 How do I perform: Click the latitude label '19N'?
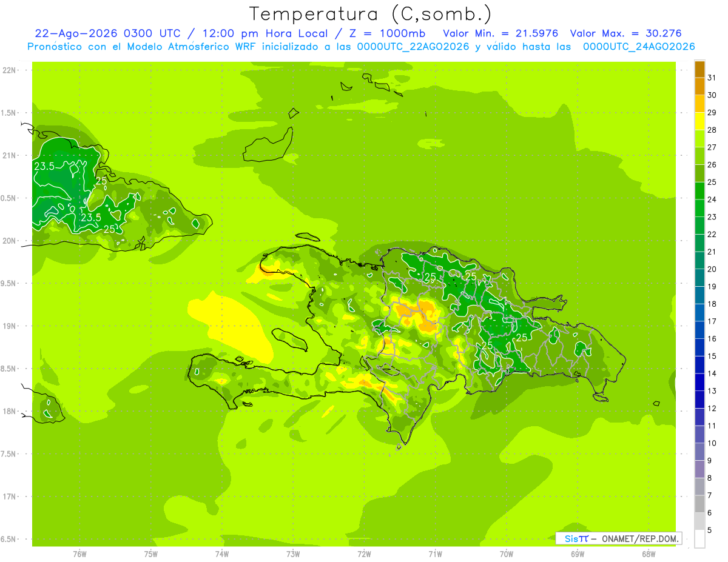10,326
